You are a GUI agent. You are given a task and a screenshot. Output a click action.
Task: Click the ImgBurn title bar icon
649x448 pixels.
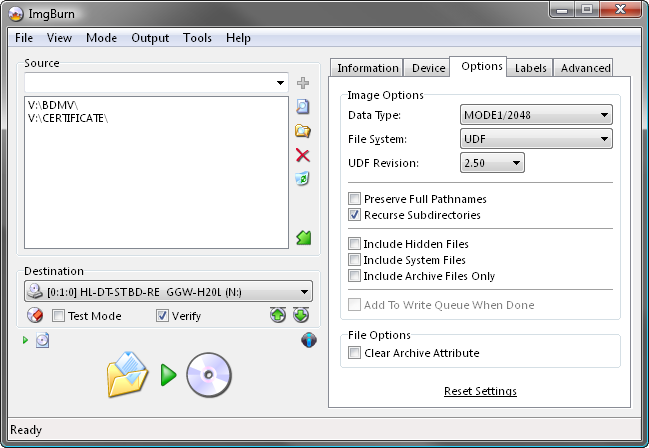click(x=16, y=14)
